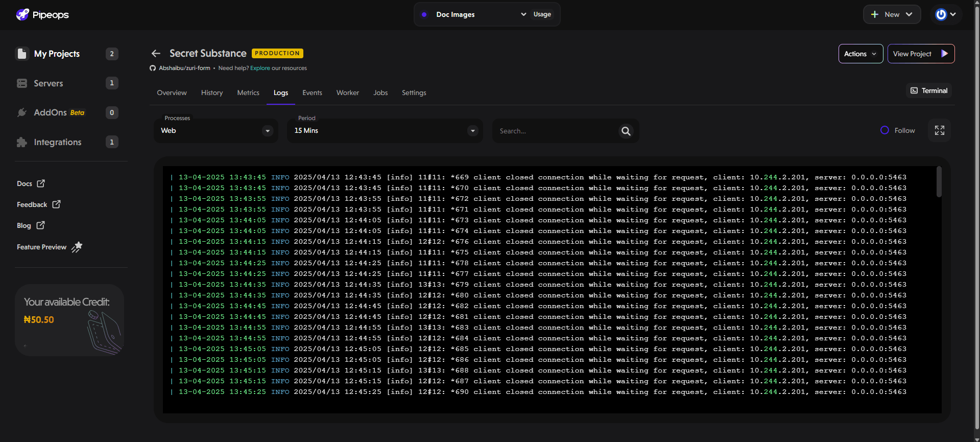Switch to the Events tab
Image resolution: width=980 pixels, height=442 pixels.
click(312, 92)
